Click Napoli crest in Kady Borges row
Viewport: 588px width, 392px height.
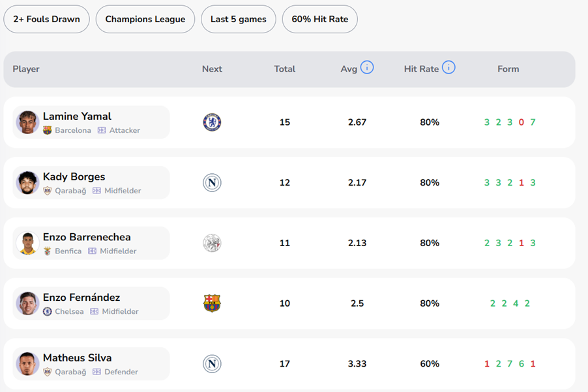[x=212, y=182]
